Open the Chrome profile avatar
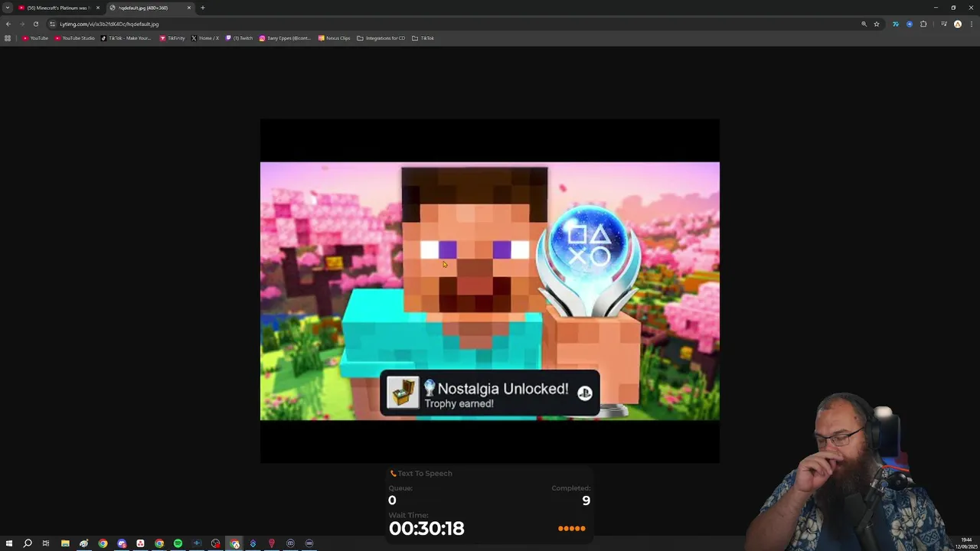980x551 pixels. tap(957, 24)
